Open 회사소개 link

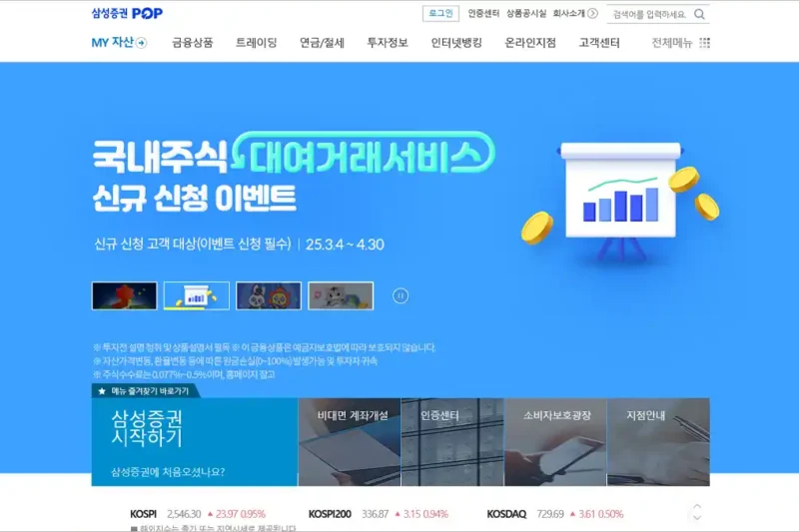pyautogui.click(x=568, y=13)
